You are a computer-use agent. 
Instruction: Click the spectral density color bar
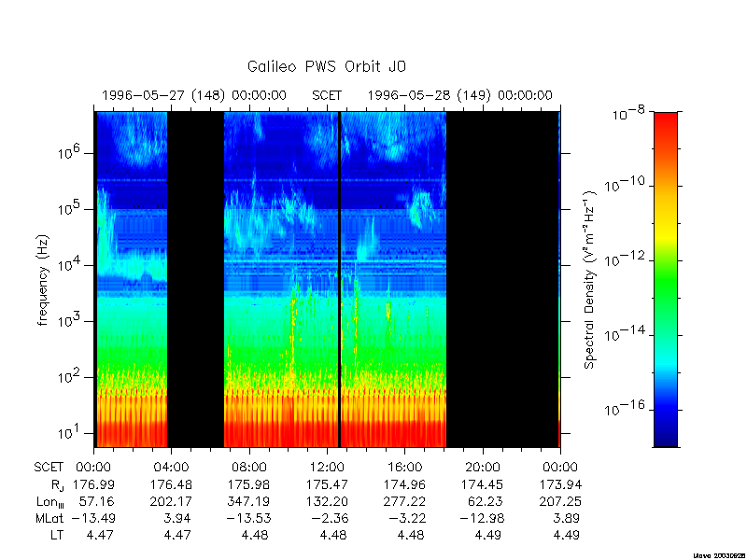point(666,279)
